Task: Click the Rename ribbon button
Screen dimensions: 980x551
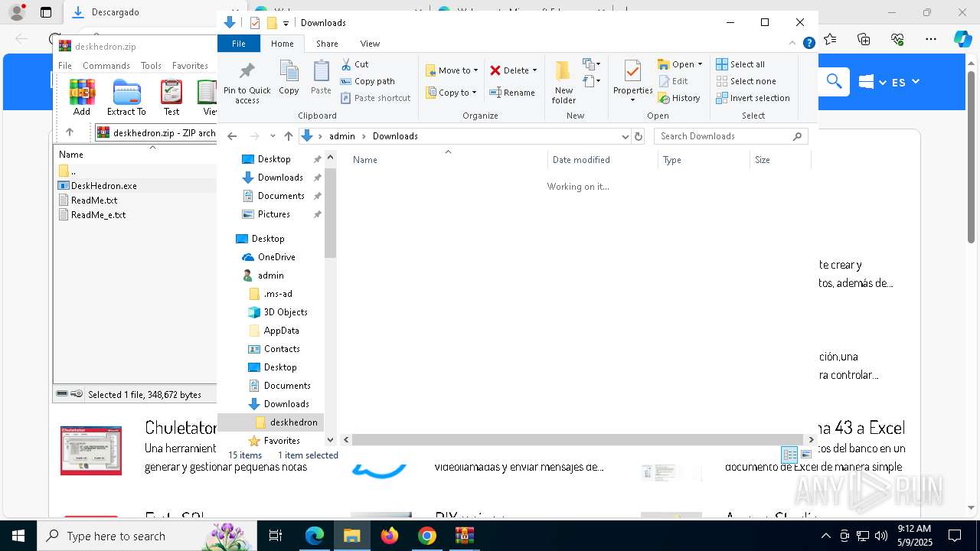Action: pyautogui.click(x=512, y=93)
